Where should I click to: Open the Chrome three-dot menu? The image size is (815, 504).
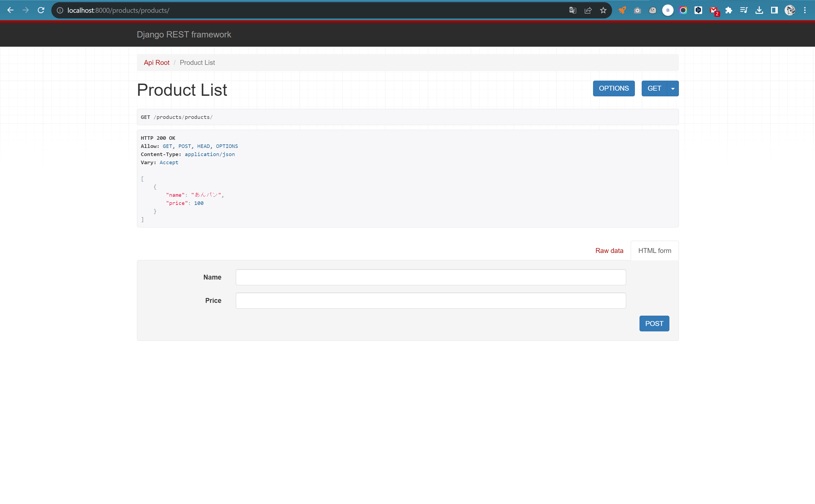805,10
